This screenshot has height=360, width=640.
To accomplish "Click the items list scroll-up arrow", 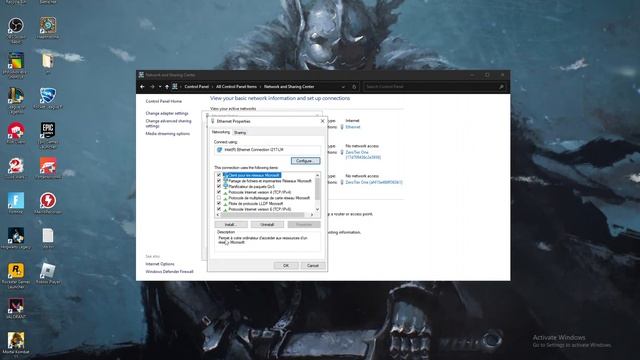I will 318,175.
